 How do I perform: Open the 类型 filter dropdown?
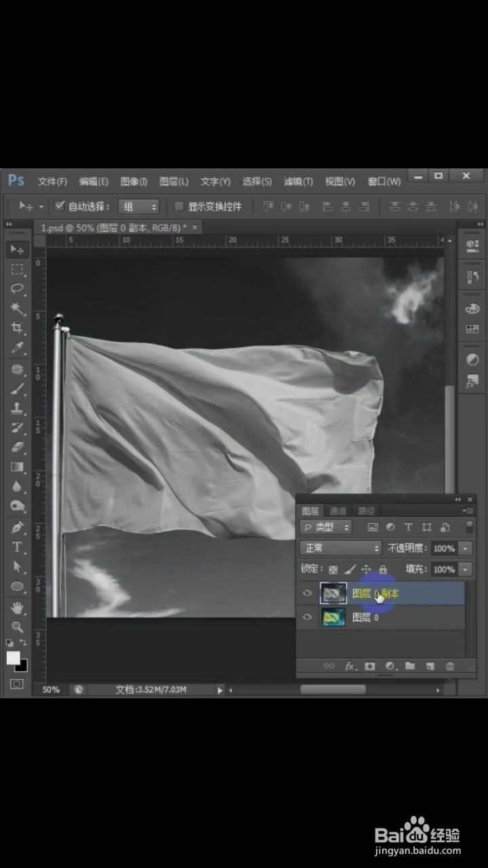(x=326, y=527)
